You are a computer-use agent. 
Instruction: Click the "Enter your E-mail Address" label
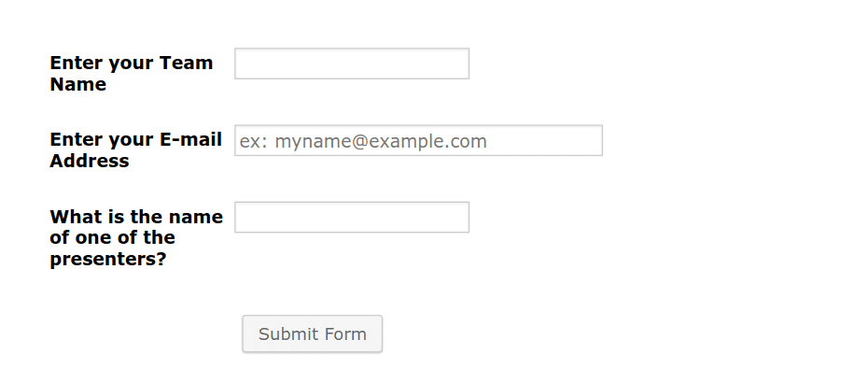pos(135,149)
